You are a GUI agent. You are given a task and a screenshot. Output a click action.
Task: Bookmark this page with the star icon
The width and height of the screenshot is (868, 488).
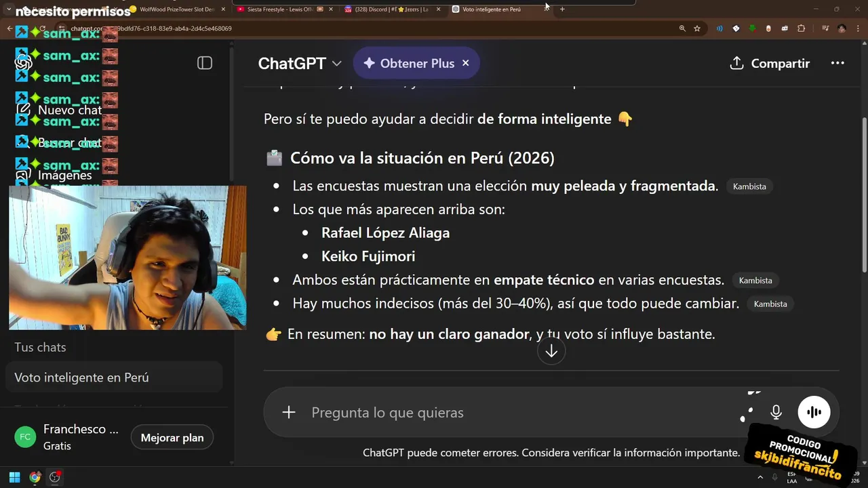(x=697, y=28)
